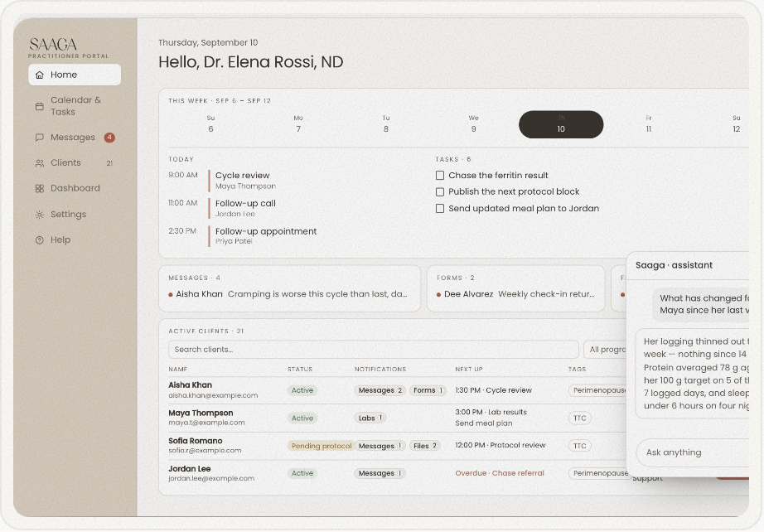The width and height of the screenshot is (764, 532).
Task: Click the NOTIFICATIONS column header
Action: point(380,370)
